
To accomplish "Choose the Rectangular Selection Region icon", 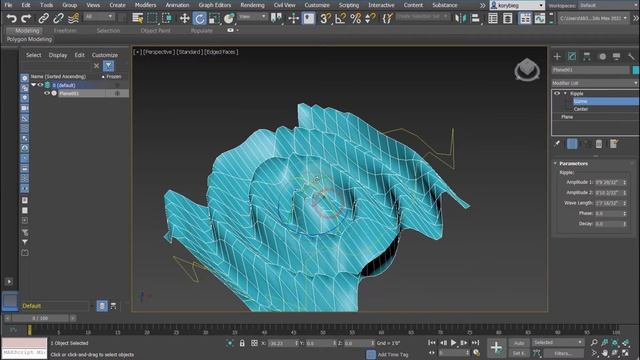I will pos(152,18).
